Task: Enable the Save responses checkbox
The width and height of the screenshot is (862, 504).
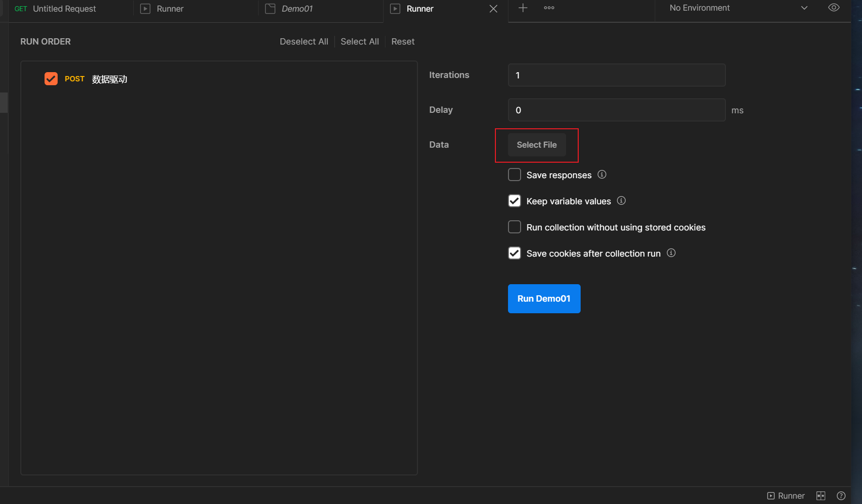Action: point(514,175)
